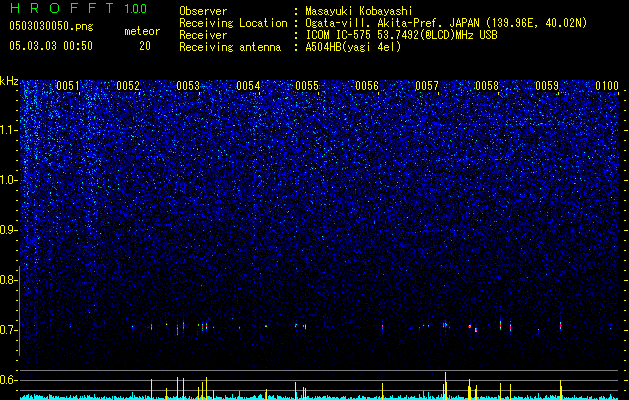The image size is (629, 400).
Task: Click the timestamp 05.03.03 00:50
Action: tap(51, 46)
